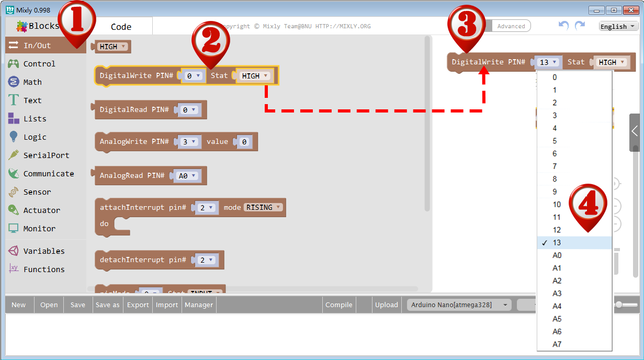Open the English language dropdown
The width and height of the screenshot is (644, 360).
click(618, 26)
